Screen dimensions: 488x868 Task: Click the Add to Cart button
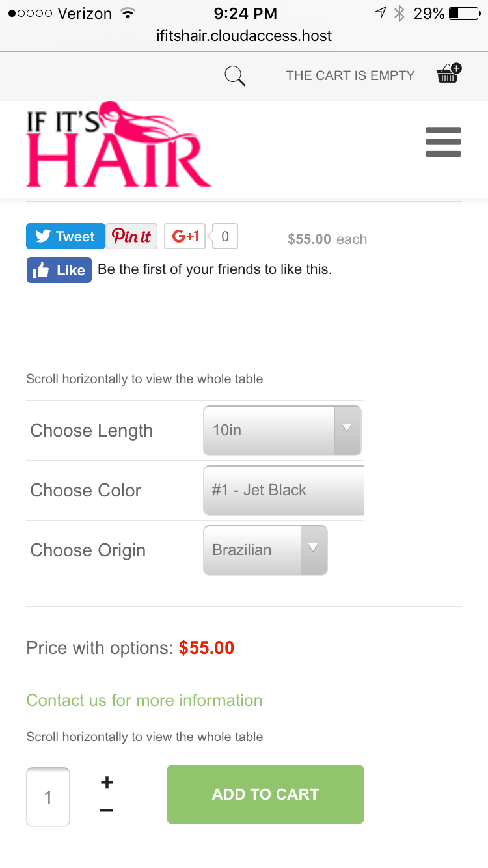tap(265, 794)
